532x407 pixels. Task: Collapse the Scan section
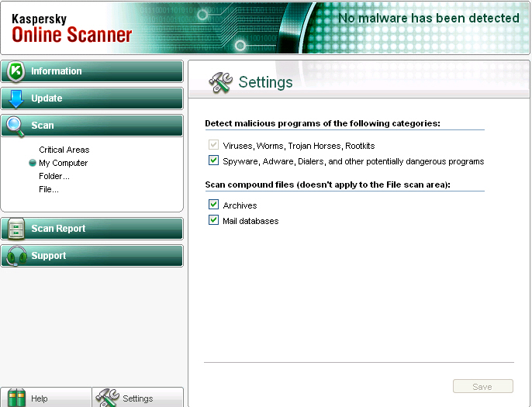coord(92,126)
